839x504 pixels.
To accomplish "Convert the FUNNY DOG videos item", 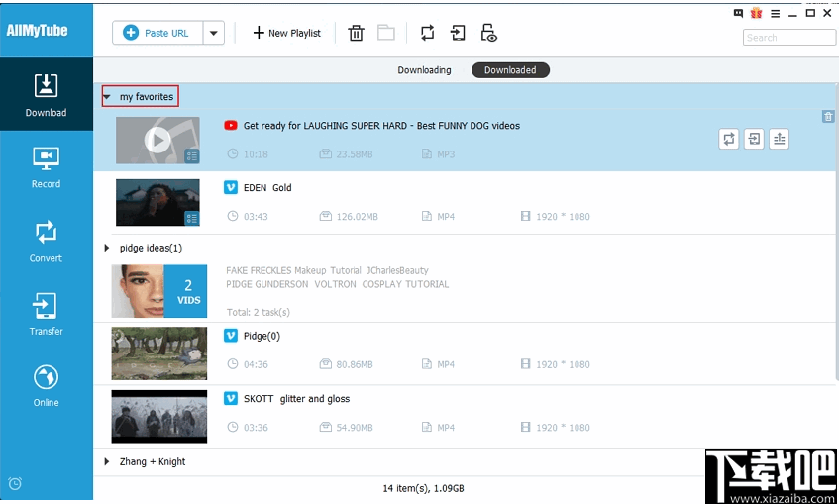I will (729, 139).
